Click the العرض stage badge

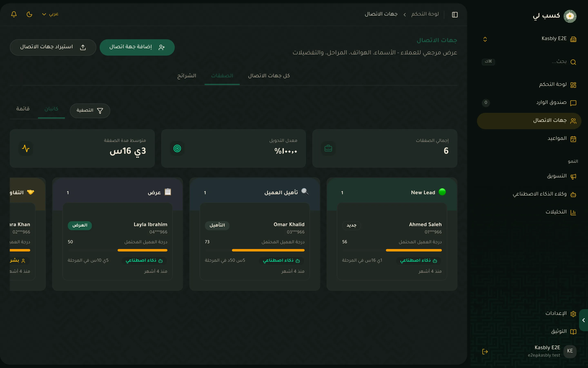80,225
